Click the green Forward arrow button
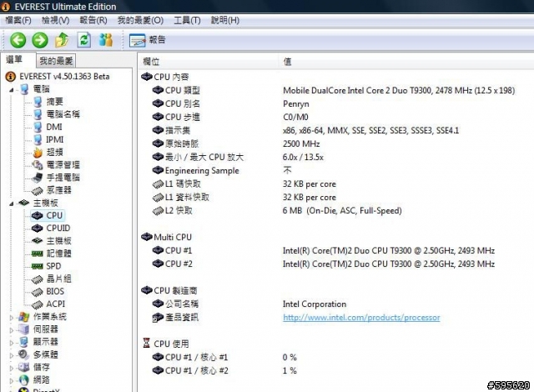Screen dimensions: 534x392 (x=39, y=39)
